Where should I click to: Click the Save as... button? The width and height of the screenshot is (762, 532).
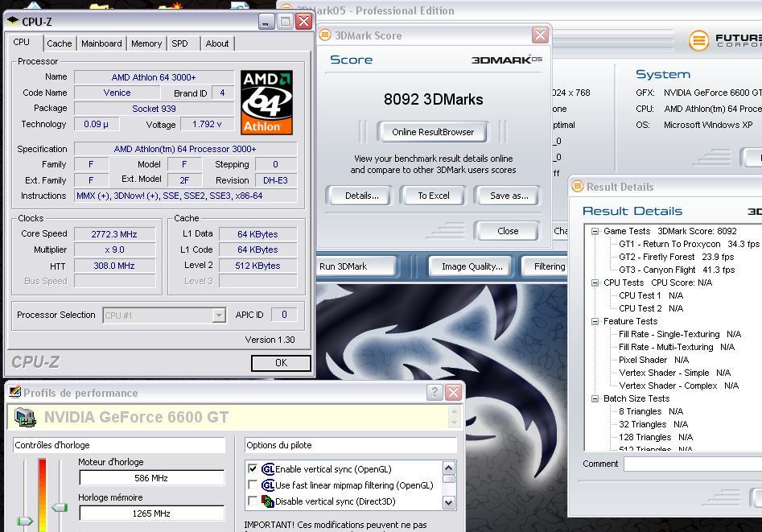(509, 196)
